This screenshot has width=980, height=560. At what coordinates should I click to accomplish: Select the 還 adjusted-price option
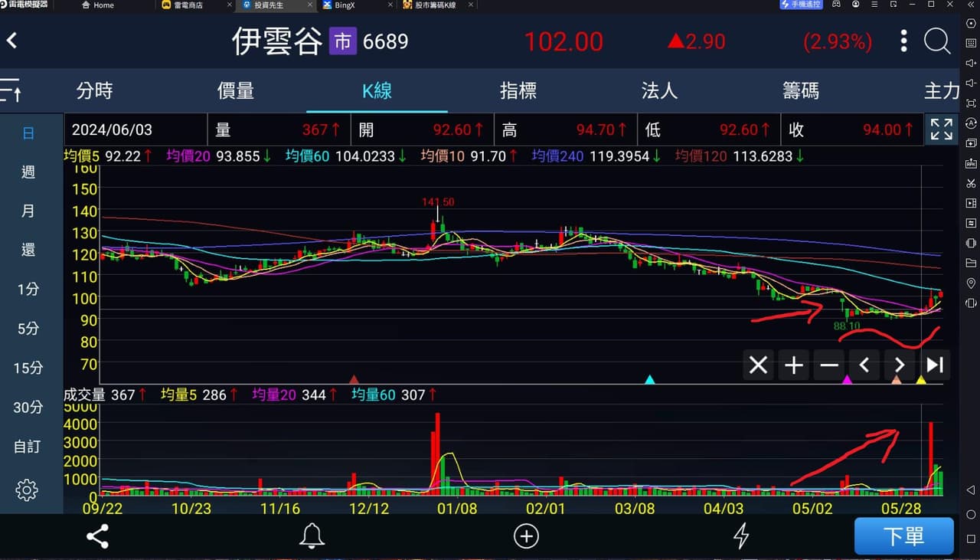pyautogui.click(x=28, y=250)
